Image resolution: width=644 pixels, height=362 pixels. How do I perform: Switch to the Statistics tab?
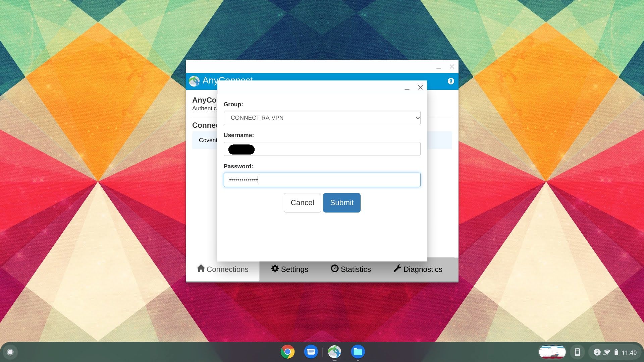pos(351,269)
